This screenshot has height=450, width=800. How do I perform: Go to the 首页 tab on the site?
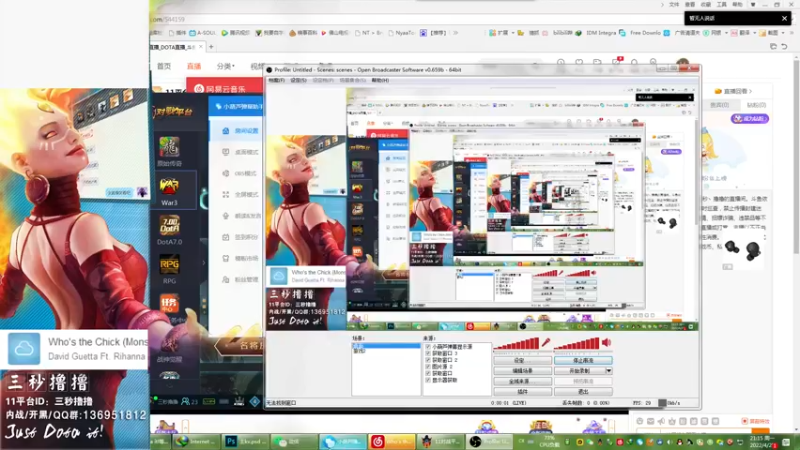(164, 66)
